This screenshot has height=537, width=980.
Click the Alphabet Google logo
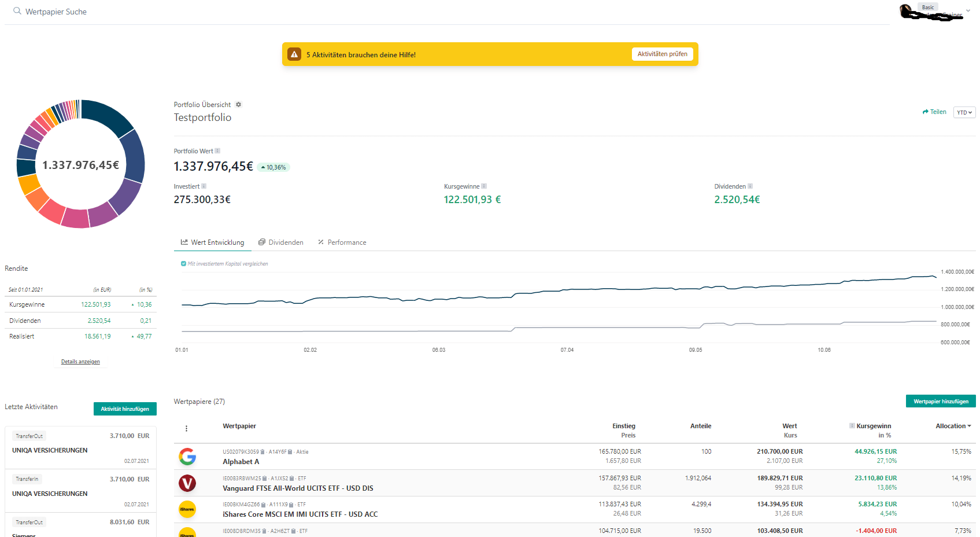187,457
